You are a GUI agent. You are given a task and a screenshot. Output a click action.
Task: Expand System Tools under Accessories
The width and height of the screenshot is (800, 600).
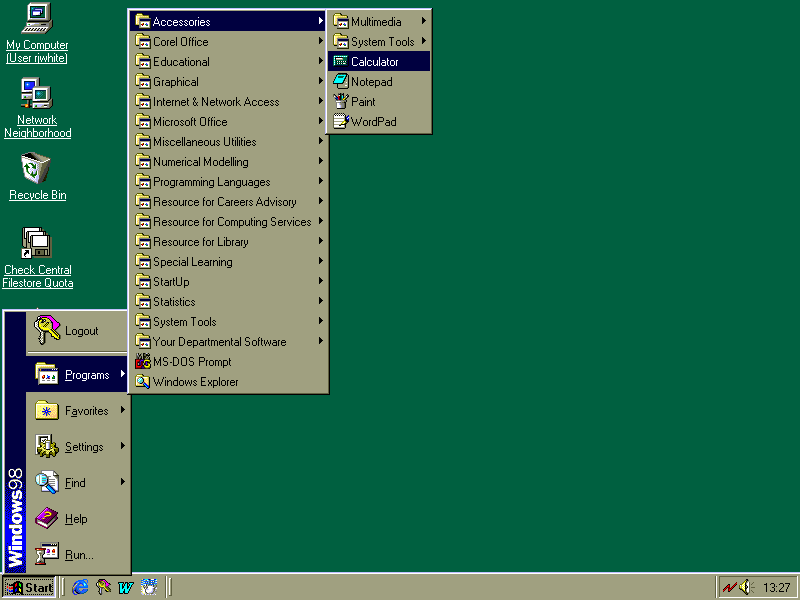(x=379, y=41)
